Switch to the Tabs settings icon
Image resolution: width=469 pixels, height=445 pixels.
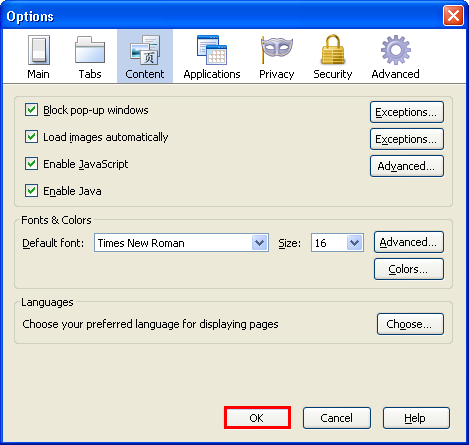[90, 50]
